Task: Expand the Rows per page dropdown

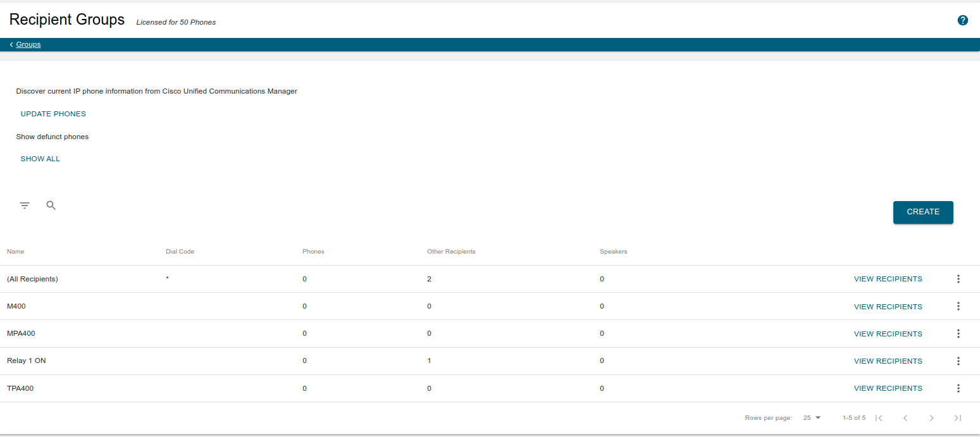Action: [x=812, y=418]
